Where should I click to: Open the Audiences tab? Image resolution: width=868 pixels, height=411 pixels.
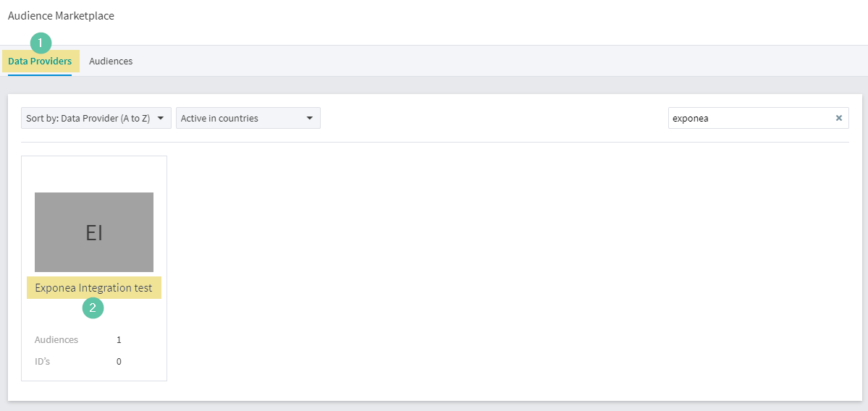(x=111, y=61)
